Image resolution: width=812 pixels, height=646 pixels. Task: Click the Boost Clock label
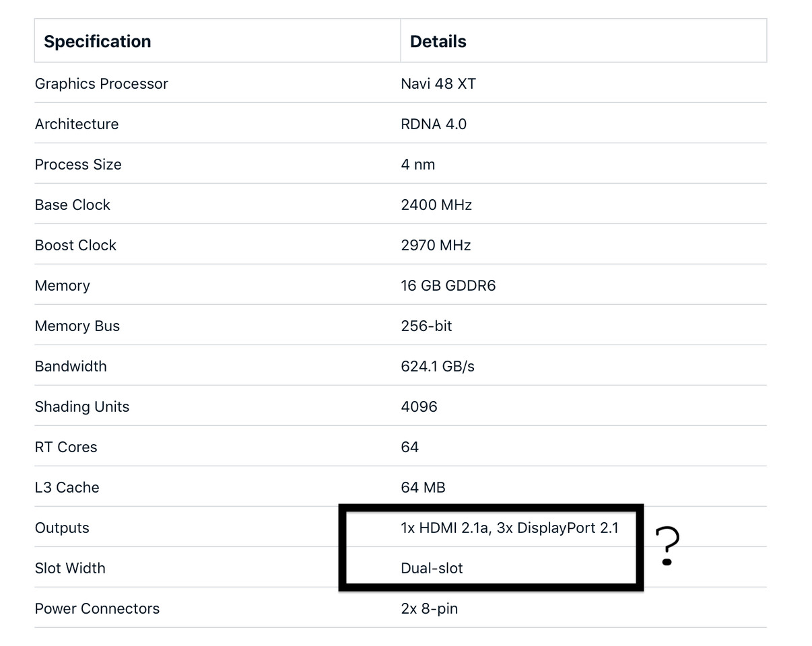[x=75, y=246]
